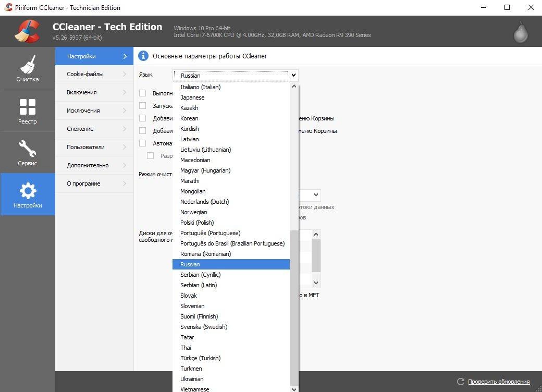The width and height of the screenshot is (542, 392).
Task: Select Romana (Romanian) language option
Action: click(231, 254)
